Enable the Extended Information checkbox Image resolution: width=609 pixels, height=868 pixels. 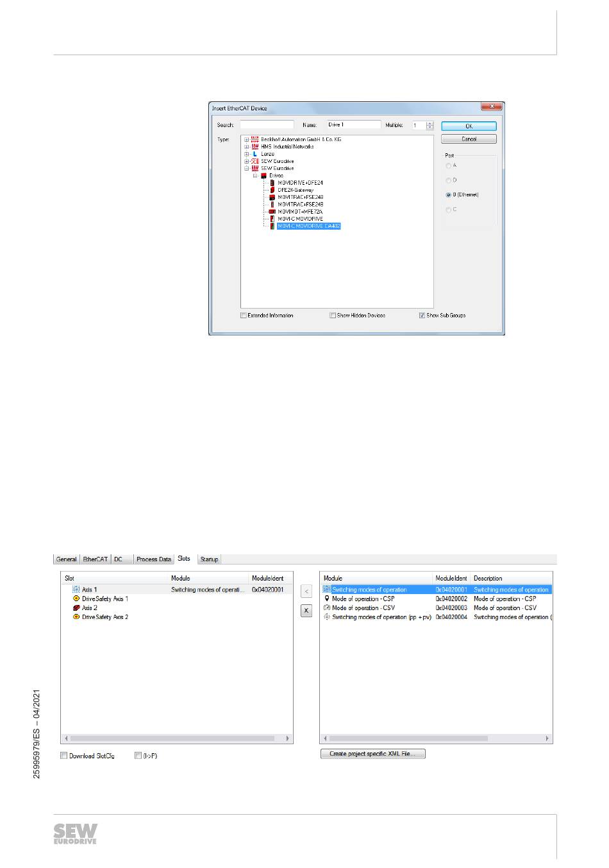[x=244, y=316]
